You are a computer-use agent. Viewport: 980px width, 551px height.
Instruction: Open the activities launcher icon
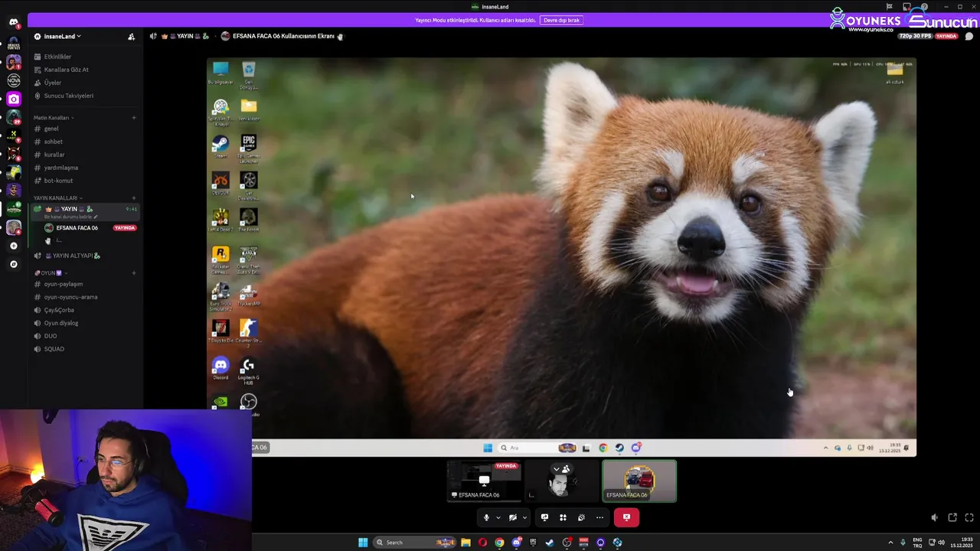pyautogui.click(x=563, y=517)
